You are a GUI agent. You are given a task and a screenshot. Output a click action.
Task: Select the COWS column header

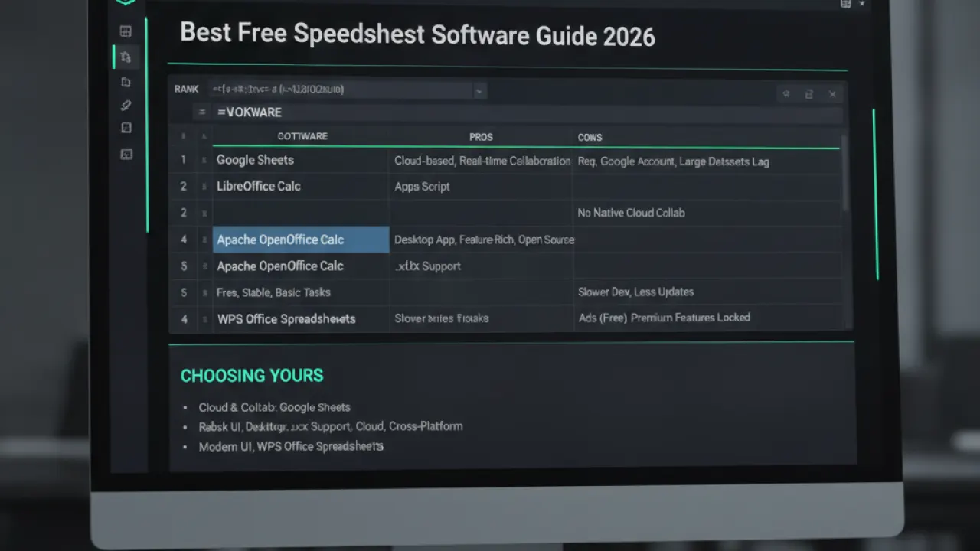[x=590, y=138]
